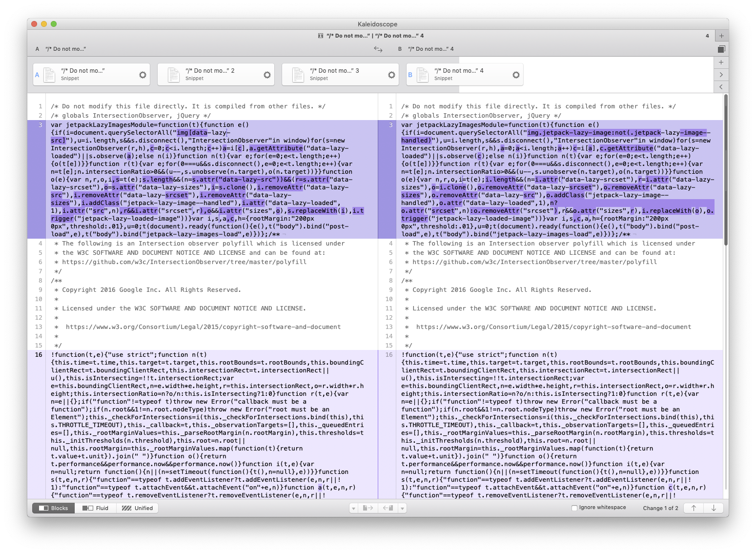Viewport: 756px width, 553px height.
Task: Choose snippet 3 card in shelf
Action: pyautogui.click(x=341, y=75)
